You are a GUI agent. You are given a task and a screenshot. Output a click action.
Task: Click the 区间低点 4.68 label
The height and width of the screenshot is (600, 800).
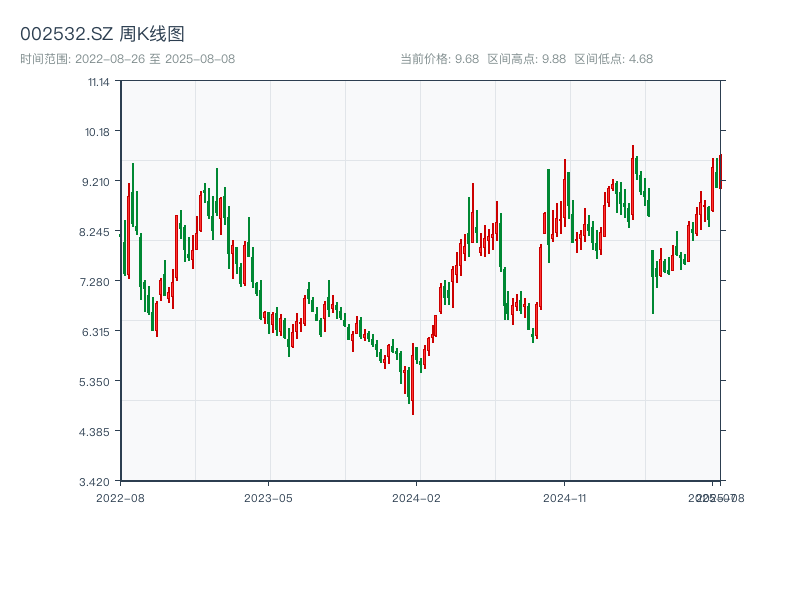click(613, 59)
